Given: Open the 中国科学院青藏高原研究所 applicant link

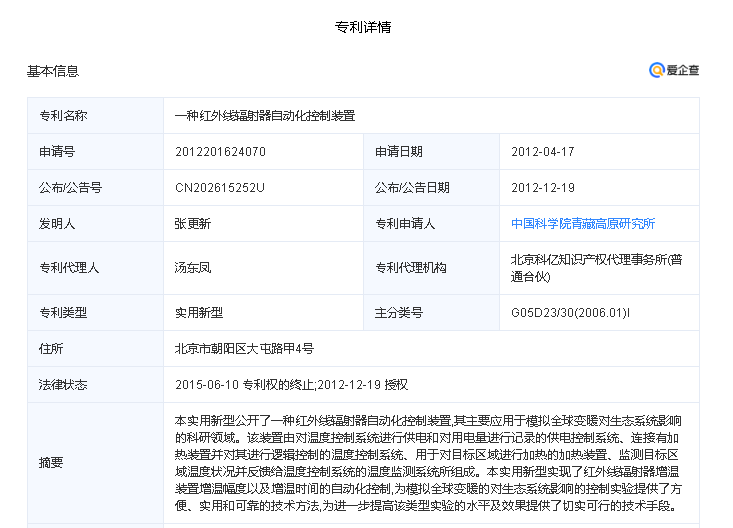Looking at the screenshot, I should pyautogui.click(x=583, y=223).
